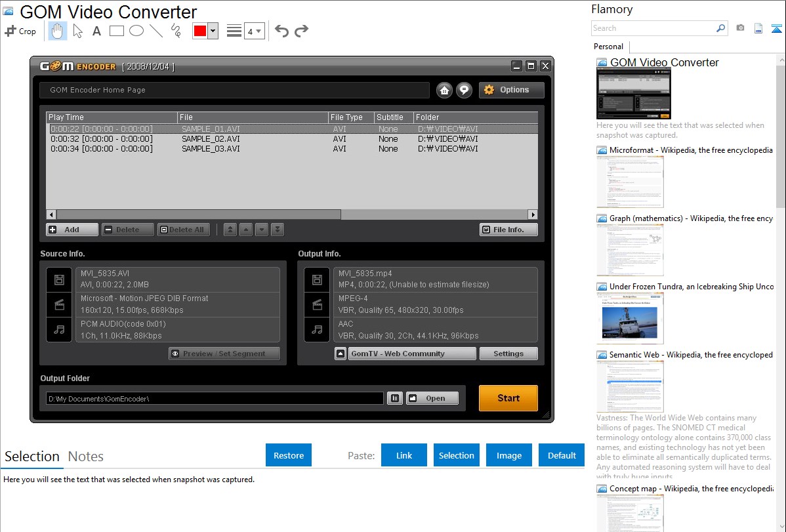Screen dimensions: 786x532
Task: Select the arrow pointer tool
Action: 77,31
